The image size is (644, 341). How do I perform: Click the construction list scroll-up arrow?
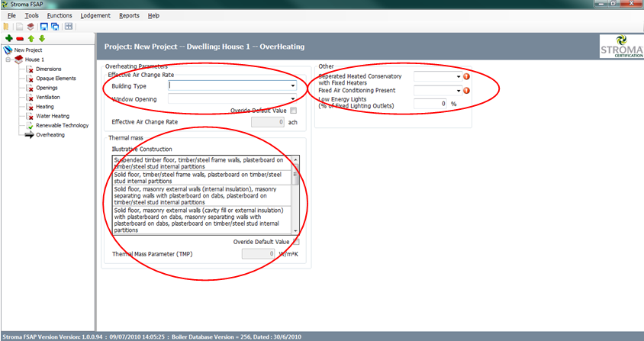pyautogui.click(x=296, y=159)
